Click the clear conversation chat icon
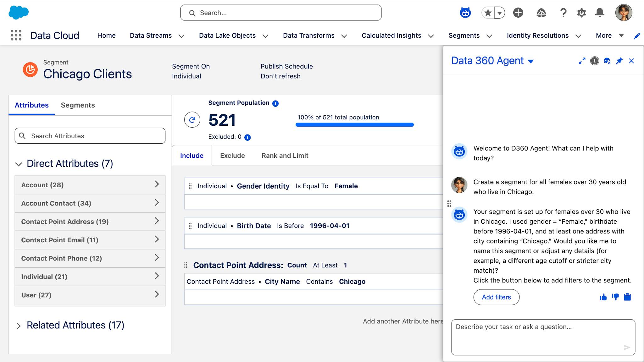 pos(607,61)
